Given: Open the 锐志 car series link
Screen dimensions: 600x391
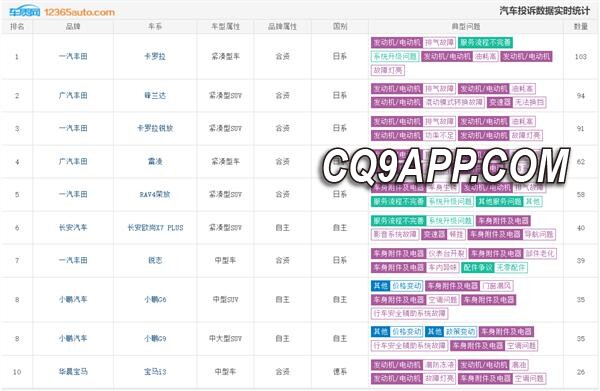Looking at the screenshot, I should pos(155,260).
